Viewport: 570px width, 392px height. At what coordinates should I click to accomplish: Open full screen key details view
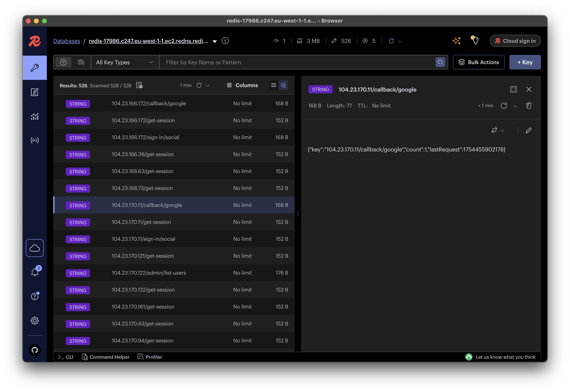513,89
